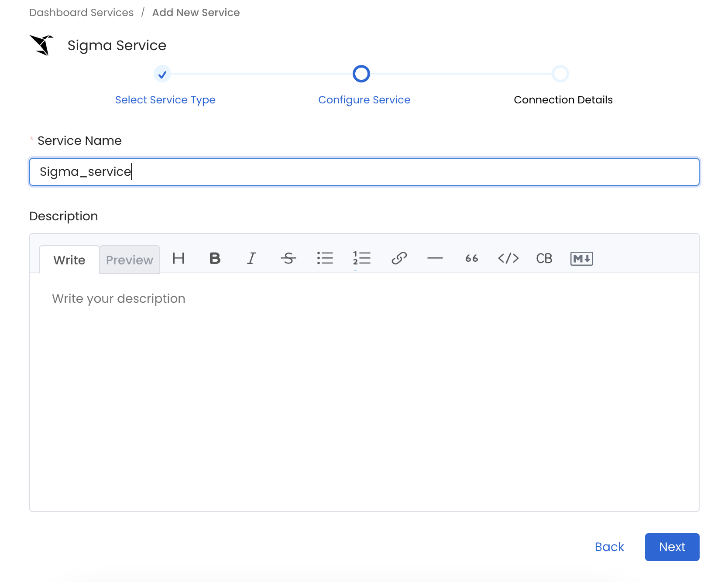Insert a blockquote

[471, 259]
